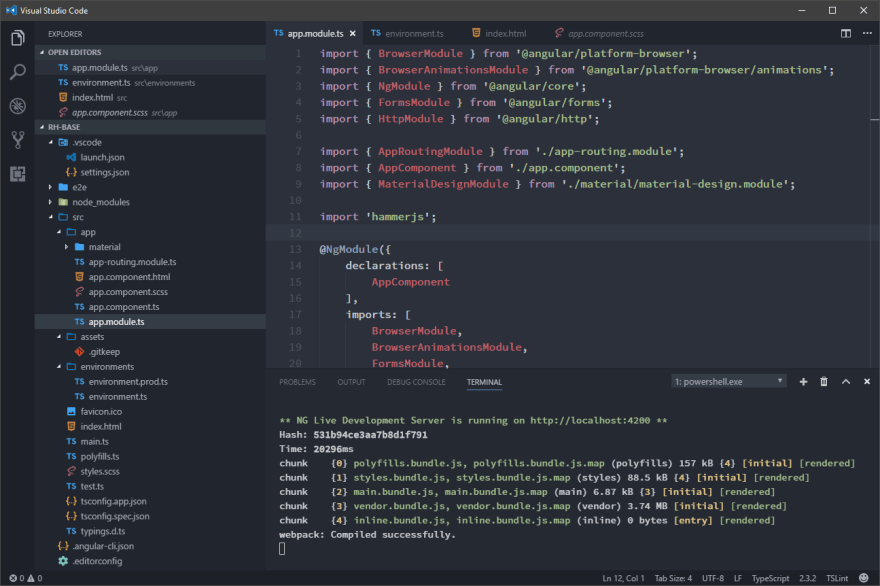Collapse the assets folder
Image resolution: width=880 pixels, height=586 pixels.
tap(59, 337)
